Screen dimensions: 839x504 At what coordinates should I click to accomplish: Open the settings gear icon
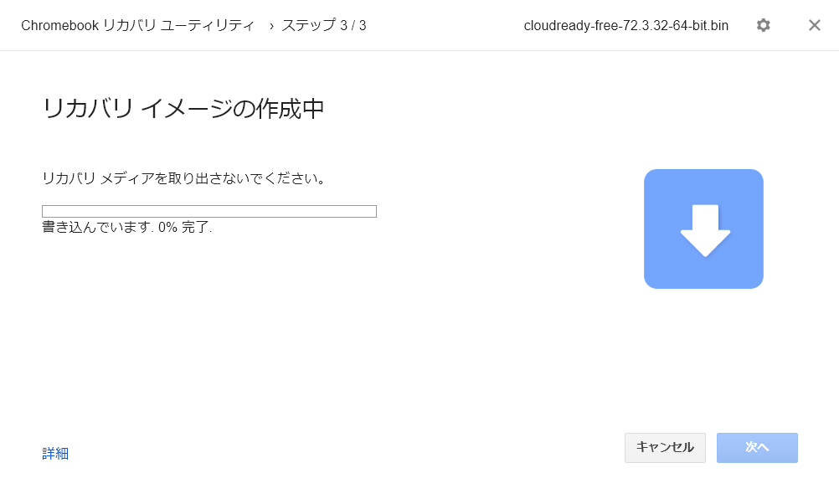763,25
